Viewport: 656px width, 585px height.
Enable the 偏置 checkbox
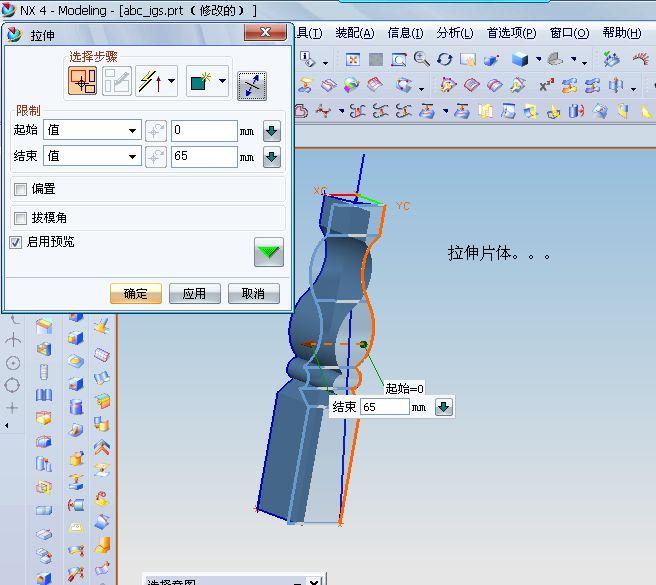coord(20,189)
